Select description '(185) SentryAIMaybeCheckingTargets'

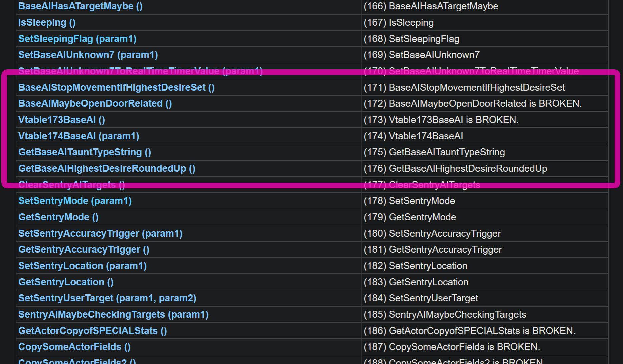(445, 314)
